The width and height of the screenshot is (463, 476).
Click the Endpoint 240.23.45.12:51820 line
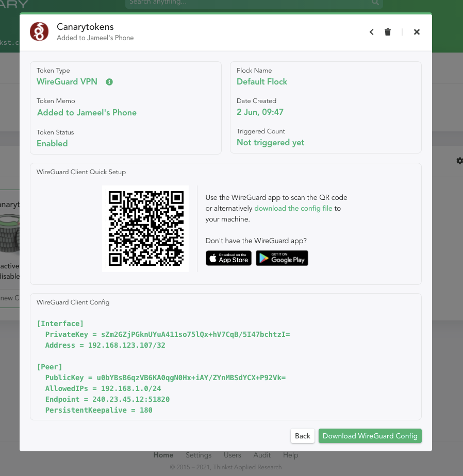click(x=108, y=400)
